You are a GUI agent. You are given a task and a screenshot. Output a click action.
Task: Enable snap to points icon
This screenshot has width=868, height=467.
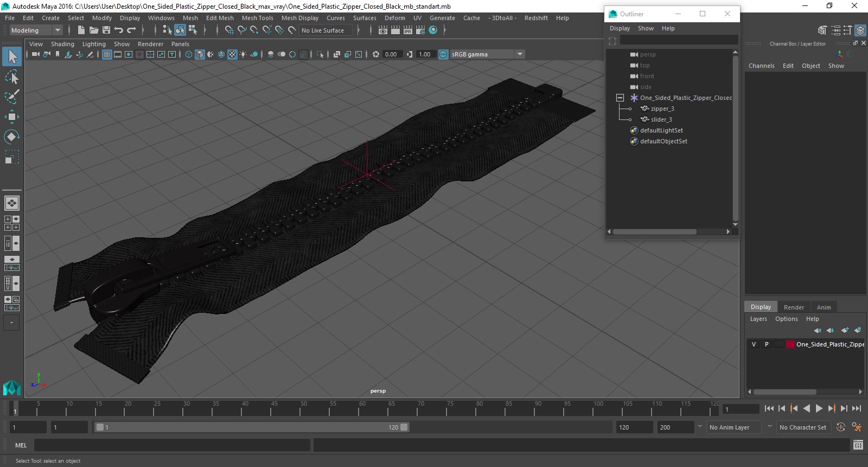click(x=254, y=30)
